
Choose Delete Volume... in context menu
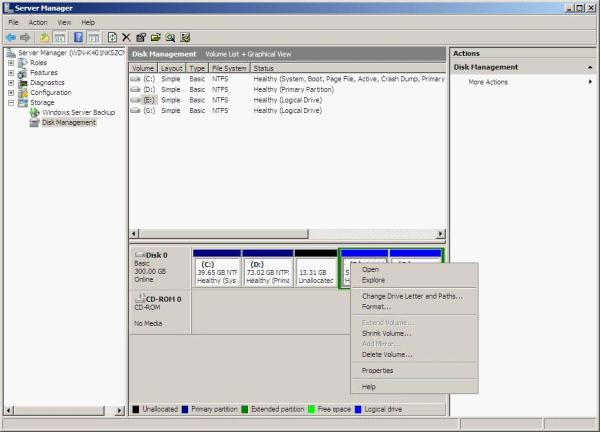coord(414,354)
